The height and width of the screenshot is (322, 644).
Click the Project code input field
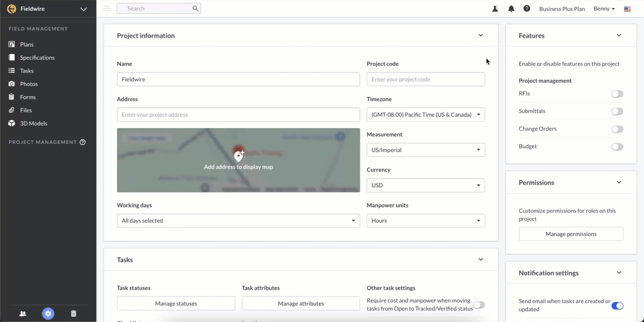(x=425, y=79)
